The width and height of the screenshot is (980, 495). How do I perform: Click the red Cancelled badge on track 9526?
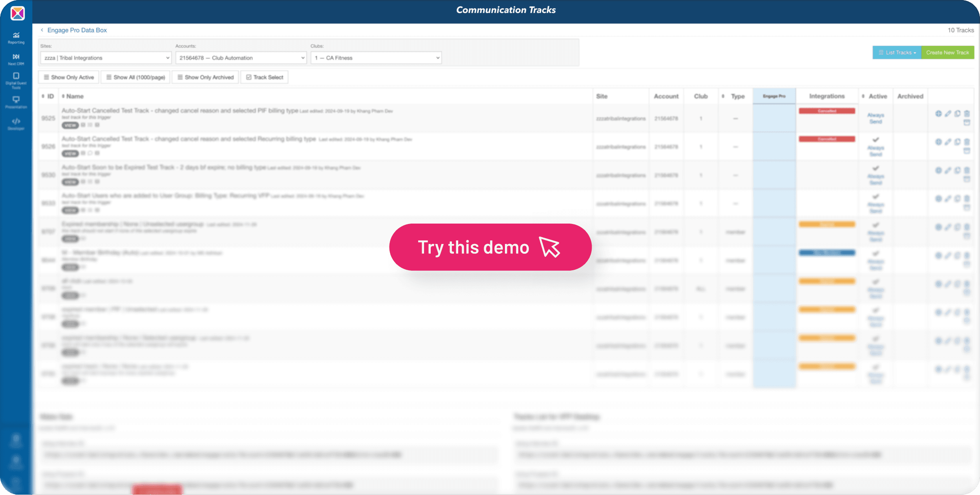coord(827,139)
